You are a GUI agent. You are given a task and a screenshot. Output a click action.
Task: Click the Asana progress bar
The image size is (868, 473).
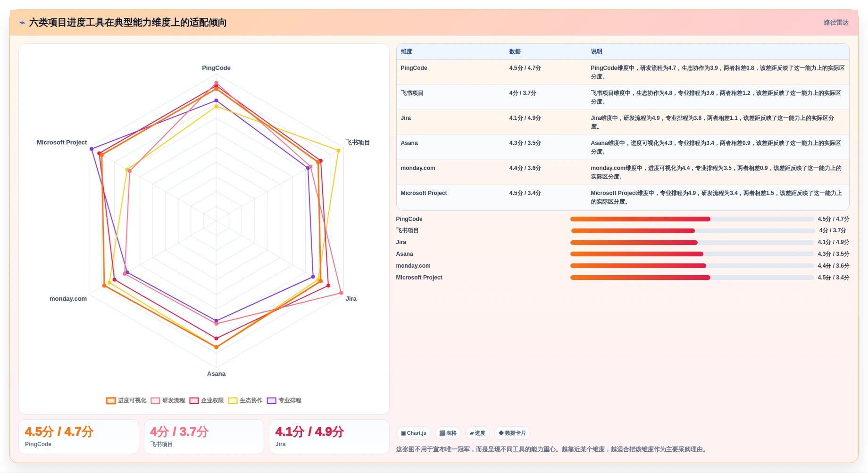pos(692,254)
